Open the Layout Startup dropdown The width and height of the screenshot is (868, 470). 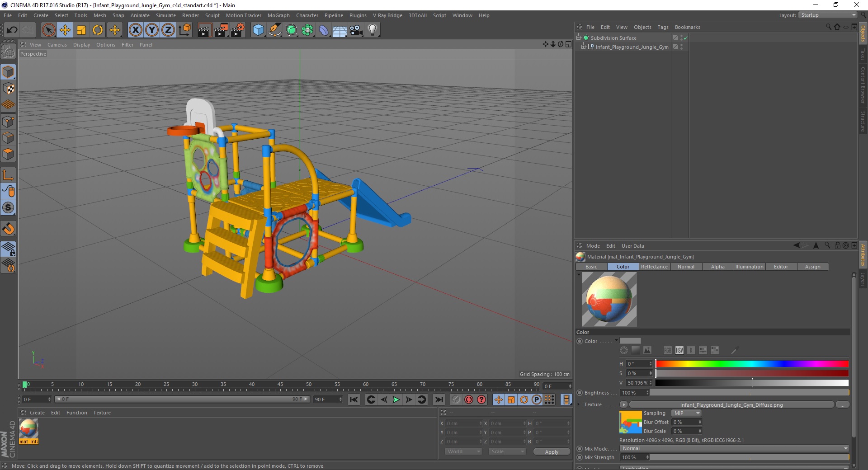(x=828, y=15)
